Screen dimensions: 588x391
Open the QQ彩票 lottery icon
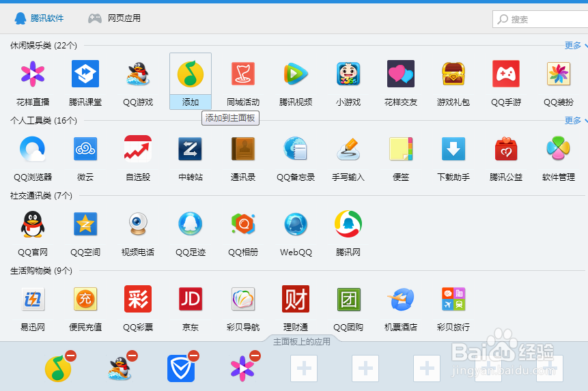tap(138, 299)
